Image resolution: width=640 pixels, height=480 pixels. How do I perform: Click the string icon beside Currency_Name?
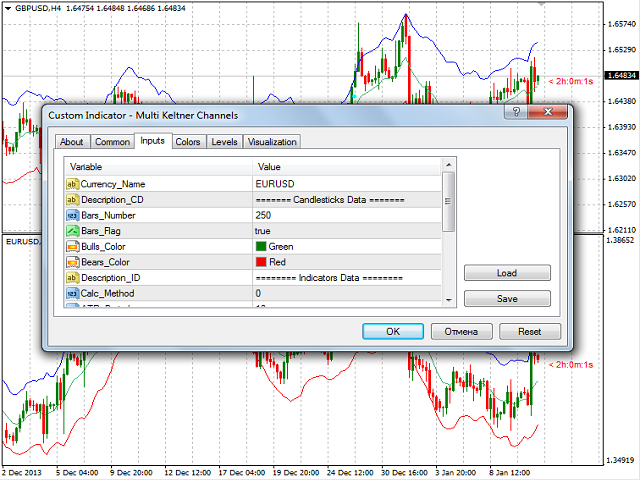72,184
